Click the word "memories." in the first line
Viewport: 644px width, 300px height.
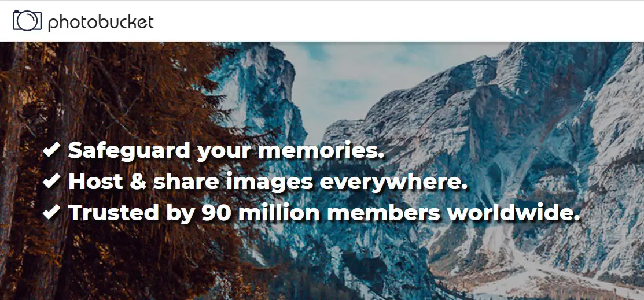(x=321, y=151)
